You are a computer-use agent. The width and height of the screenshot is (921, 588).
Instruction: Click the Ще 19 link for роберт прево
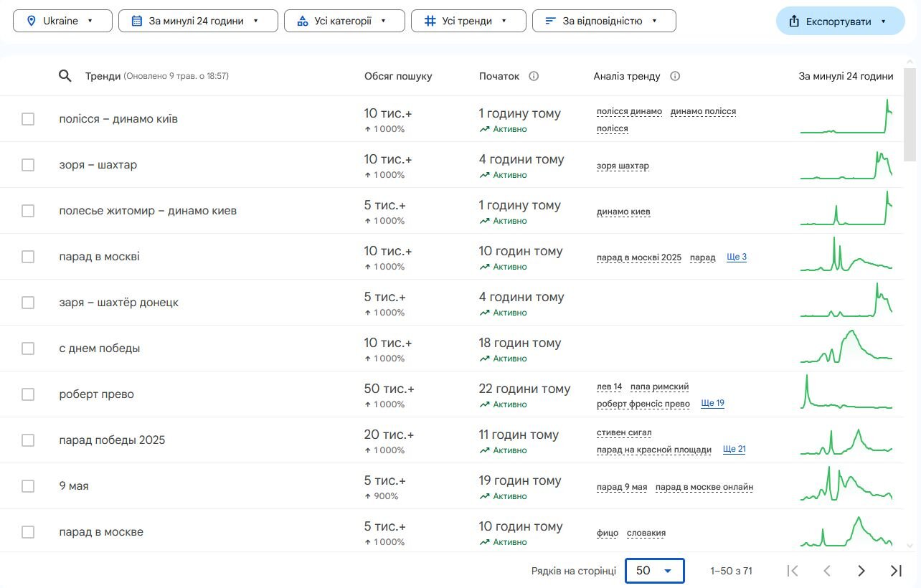click(712, 404)
